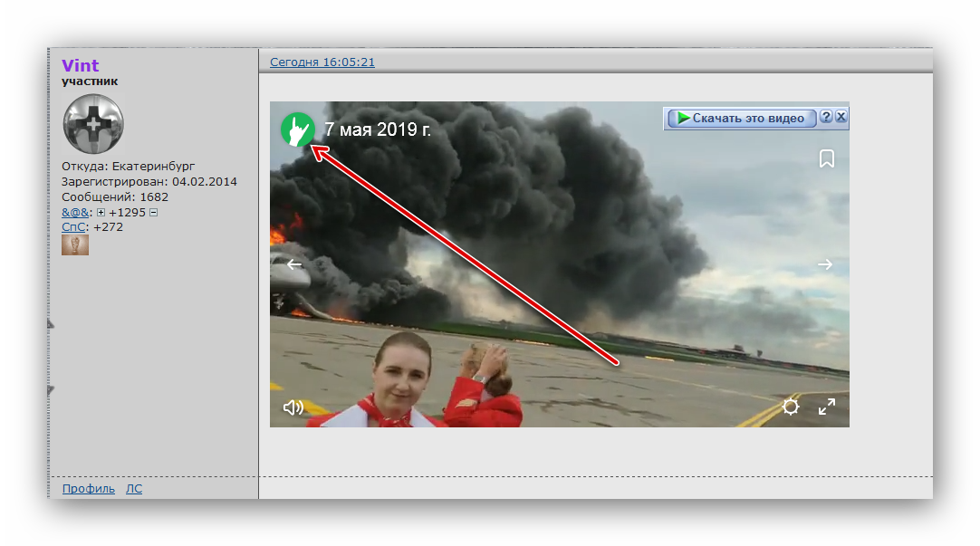This screenshot has width=980, height=546.
Task: Open help for the download bar
Action: 826,118
